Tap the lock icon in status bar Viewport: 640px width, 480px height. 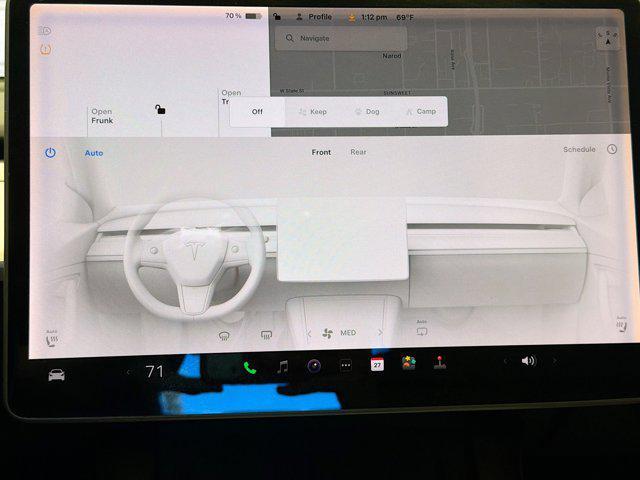point(277,17)
